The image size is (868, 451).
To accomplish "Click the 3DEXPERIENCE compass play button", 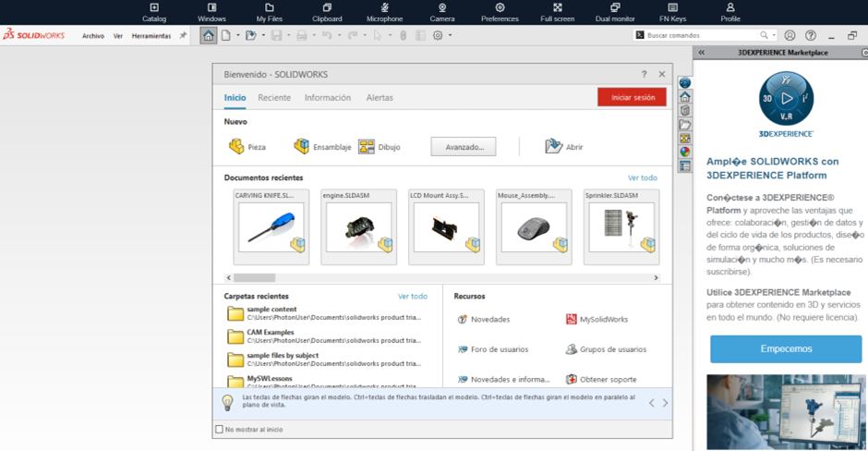I will coord(787,99).
